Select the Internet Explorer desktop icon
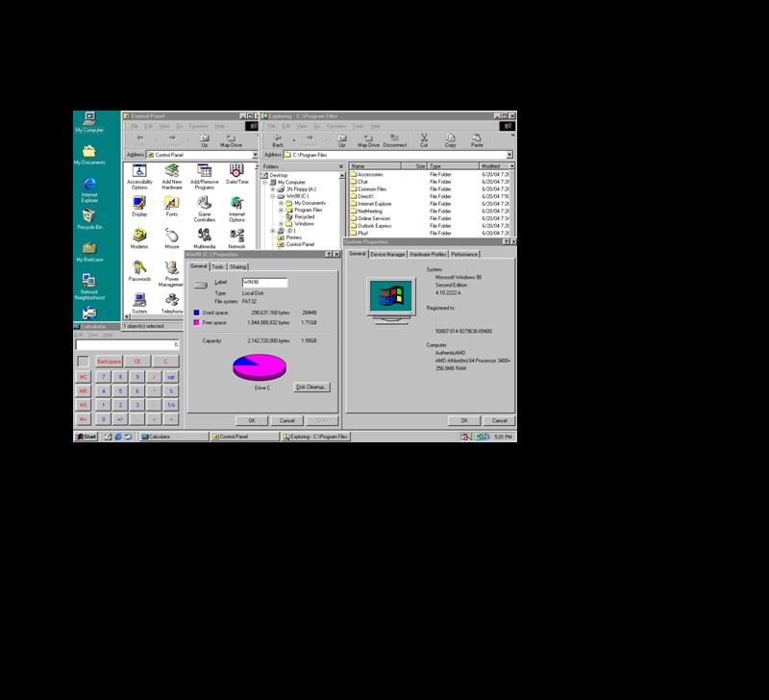Screen dimensions: 769x700 pos(89,189)
